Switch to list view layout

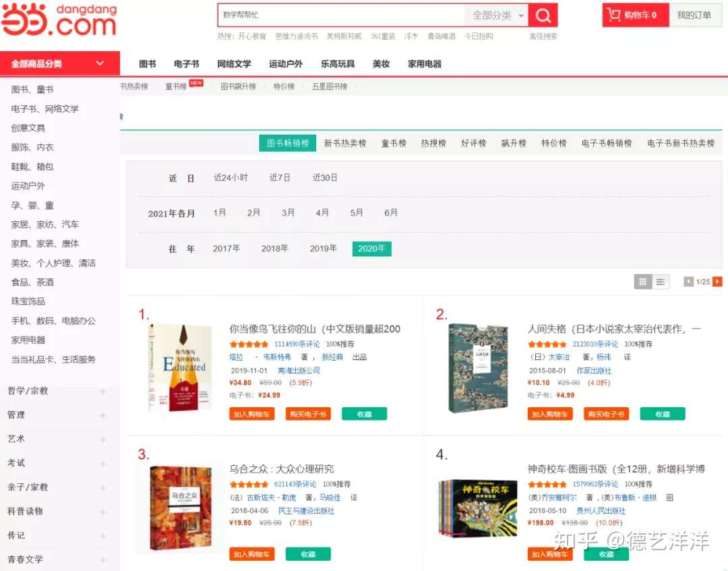(661, 282)
